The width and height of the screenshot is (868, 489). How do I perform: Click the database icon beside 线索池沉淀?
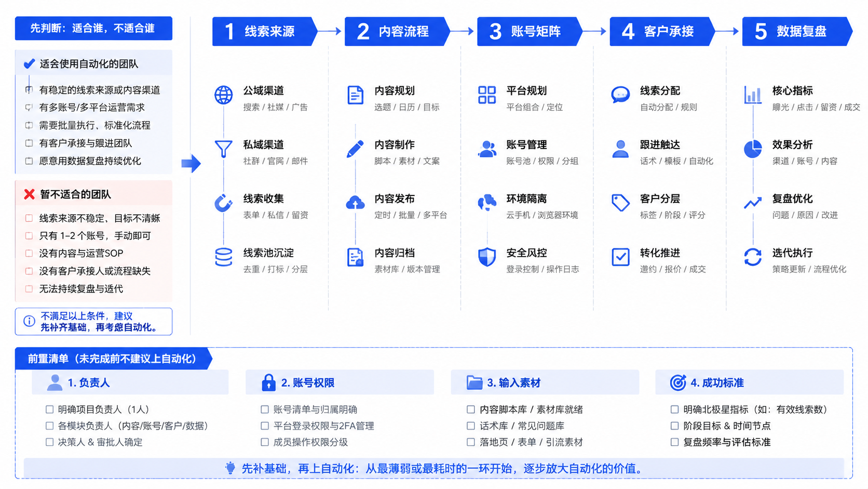point(223,257)
